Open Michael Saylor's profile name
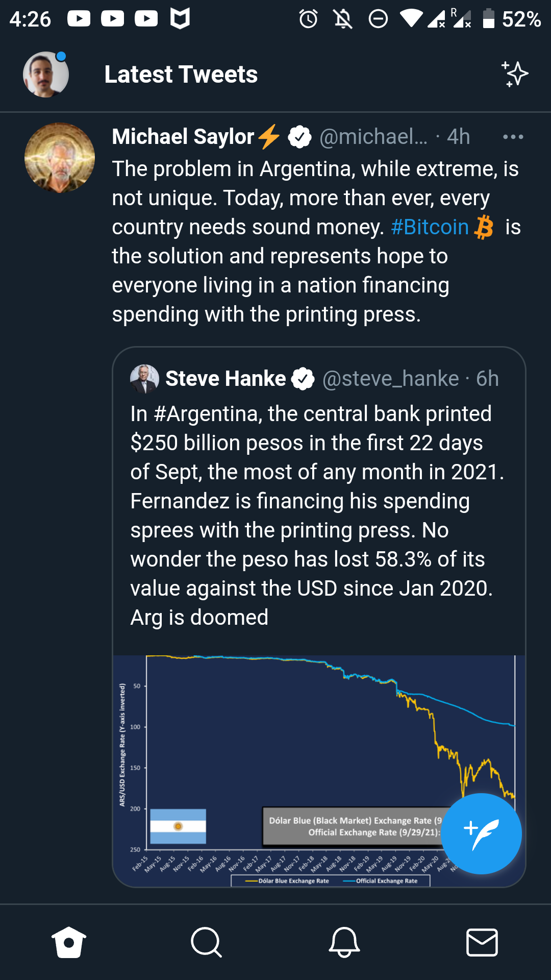Viewport: 551px width, 980px height. (183, 137)
